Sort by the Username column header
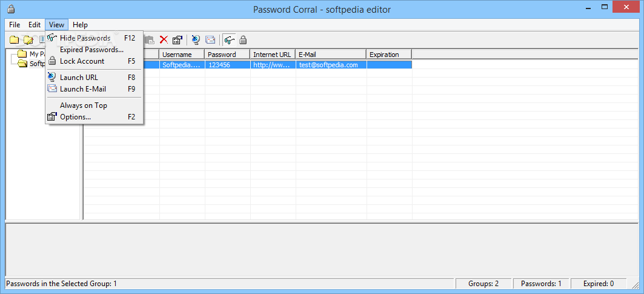 182,55
